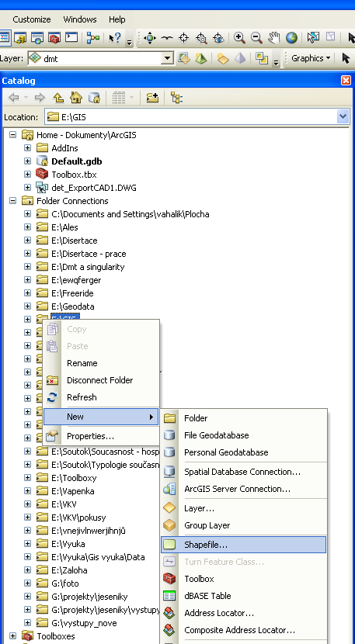
Task: Open the red ArcToolbox icon
Action: [54, 38]
